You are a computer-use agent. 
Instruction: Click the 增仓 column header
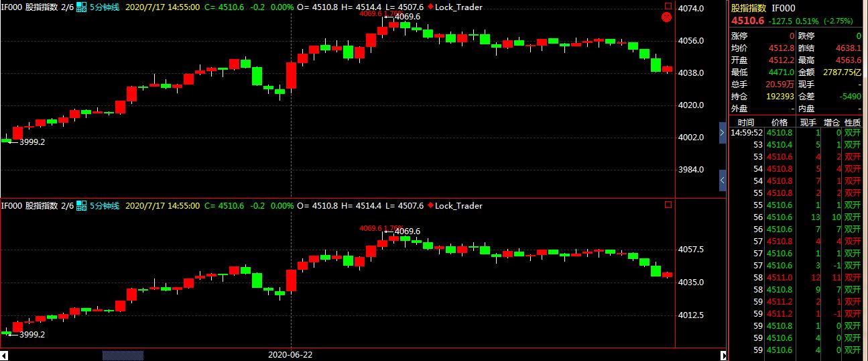832,122
